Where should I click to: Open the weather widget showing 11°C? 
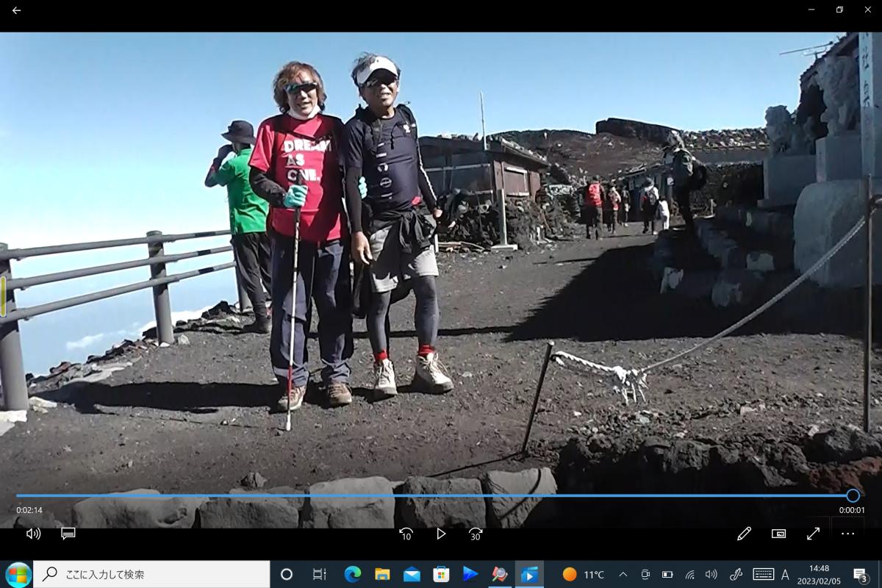tap(584, 574)
